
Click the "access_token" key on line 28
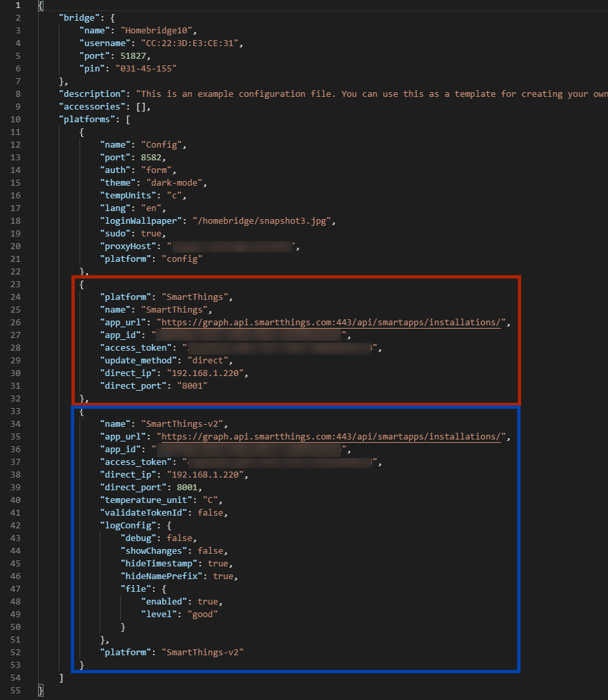pos(136,348)
